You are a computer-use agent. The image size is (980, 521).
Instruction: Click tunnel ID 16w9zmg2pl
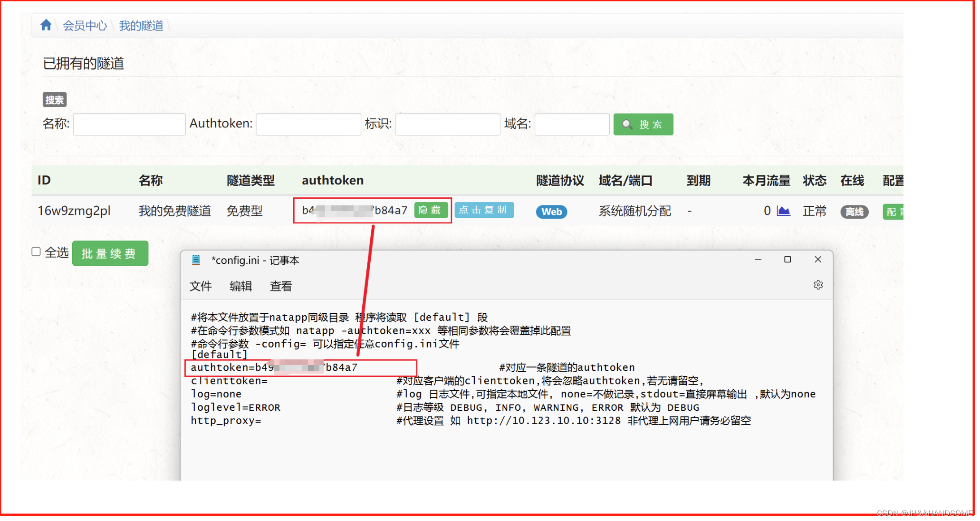(74, 211)
